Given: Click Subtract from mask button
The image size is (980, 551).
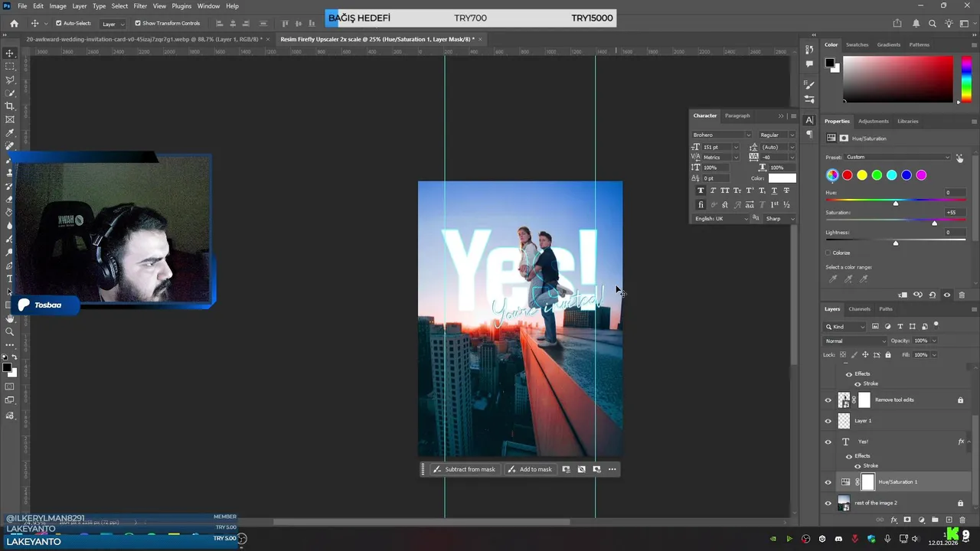Looking at the screenshot, I should coord(464,469).
